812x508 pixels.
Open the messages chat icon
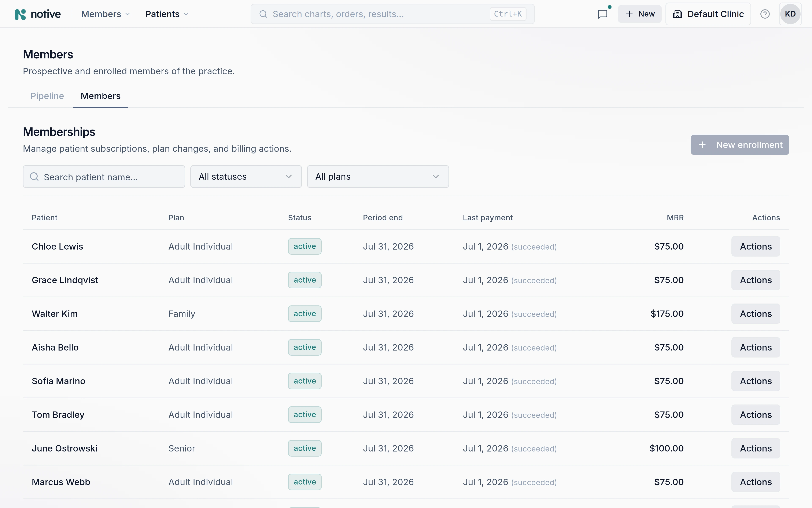coord(603,14)
